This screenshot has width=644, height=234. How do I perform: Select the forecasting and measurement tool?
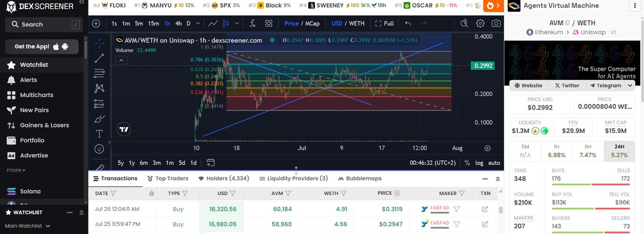point(99,103)
